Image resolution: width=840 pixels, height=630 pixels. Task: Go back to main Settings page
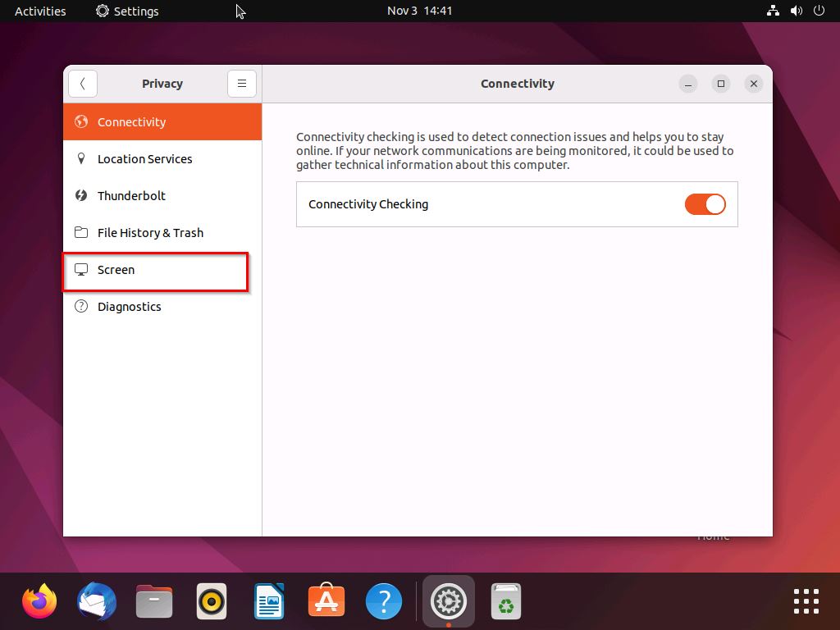click(x=82, y=83)
